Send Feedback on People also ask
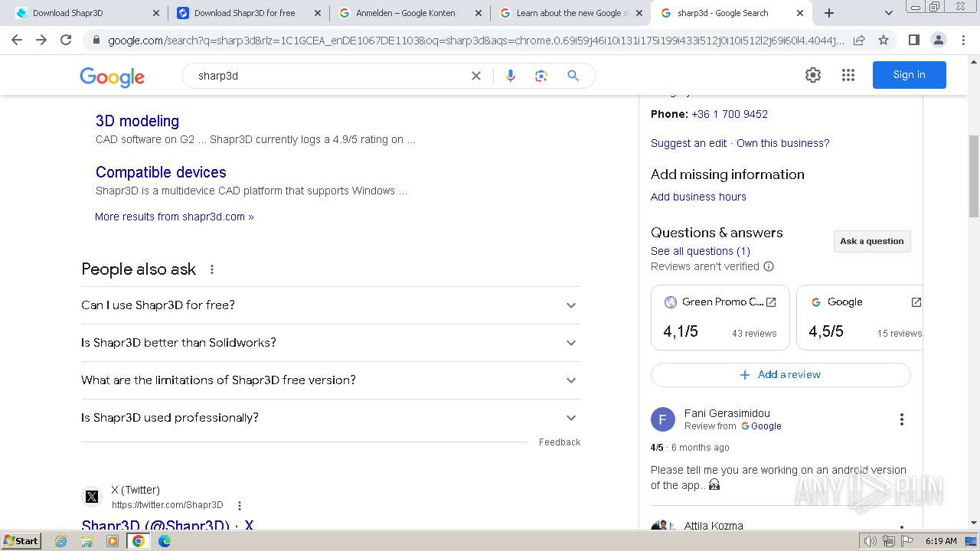980x551 pixels. click(x=560, y=442)
